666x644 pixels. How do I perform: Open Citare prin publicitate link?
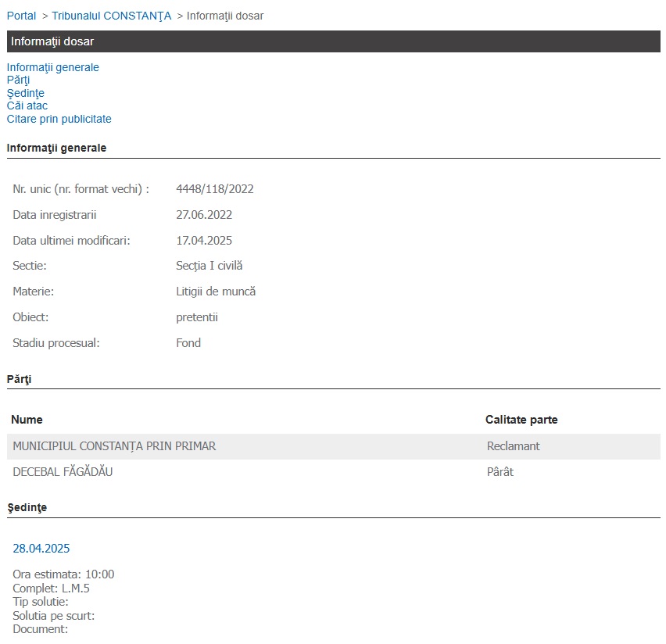point(59,119)
